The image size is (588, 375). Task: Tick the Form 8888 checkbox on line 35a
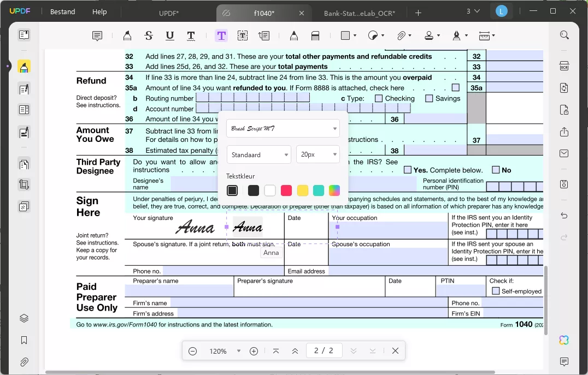[456, 87]
